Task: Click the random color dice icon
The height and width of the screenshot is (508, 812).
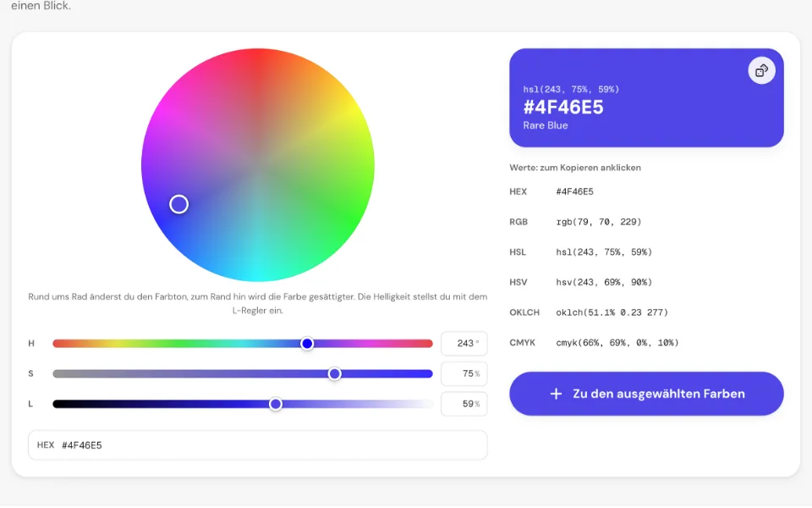Action: 761,70
